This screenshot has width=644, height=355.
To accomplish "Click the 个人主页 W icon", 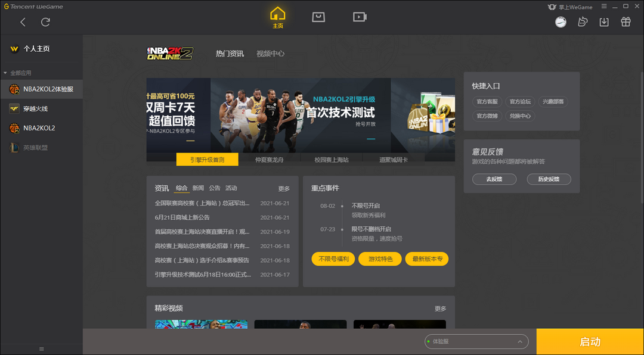I will [x=14, y=49].
